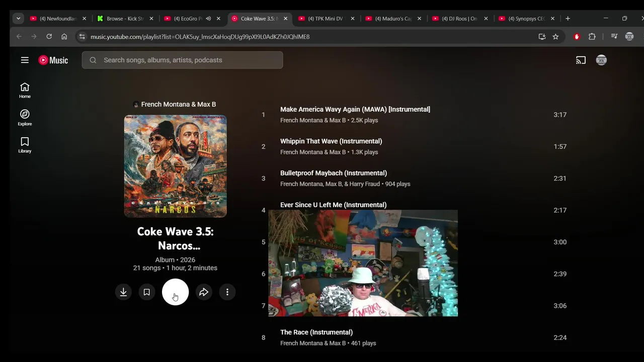Mute audio on the EcoGro tab
The width and height of the screenshot is (644, 362).
208,19
